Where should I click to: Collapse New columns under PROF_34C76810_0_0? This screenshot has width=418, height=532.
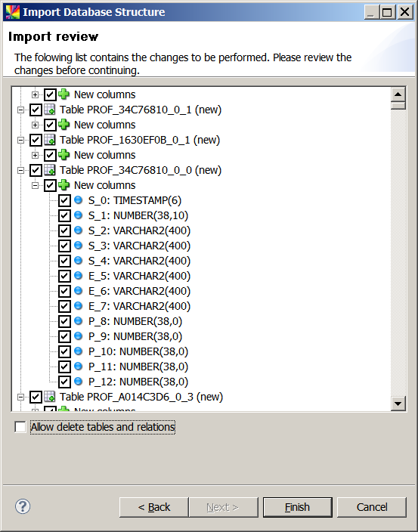36,185
